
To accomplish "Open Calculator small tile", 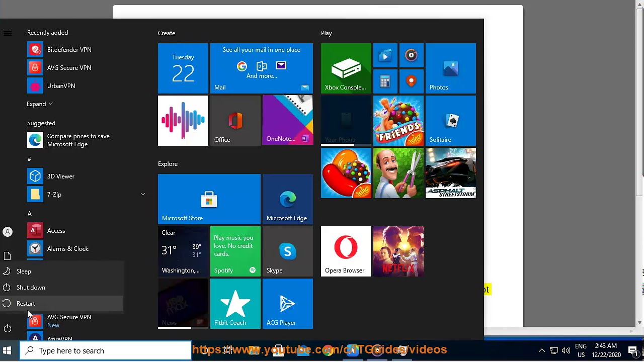I will point(385,81).
